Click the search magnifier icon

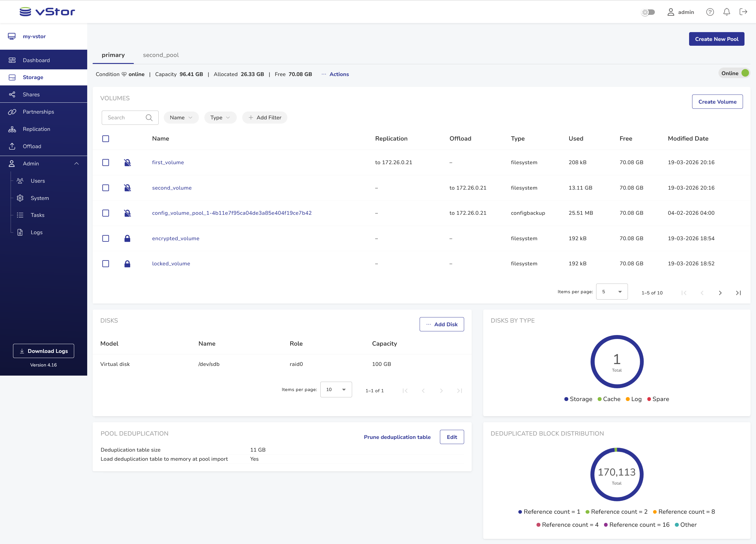pyautogui.click(x=149, y=118)
